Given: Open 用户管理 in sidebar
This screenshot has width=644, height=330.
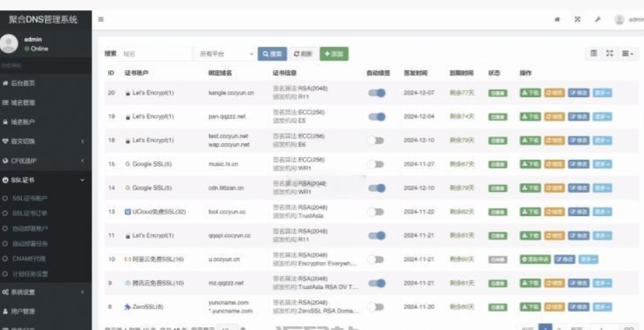Looking at the screenshot, I should click(45, 311).
